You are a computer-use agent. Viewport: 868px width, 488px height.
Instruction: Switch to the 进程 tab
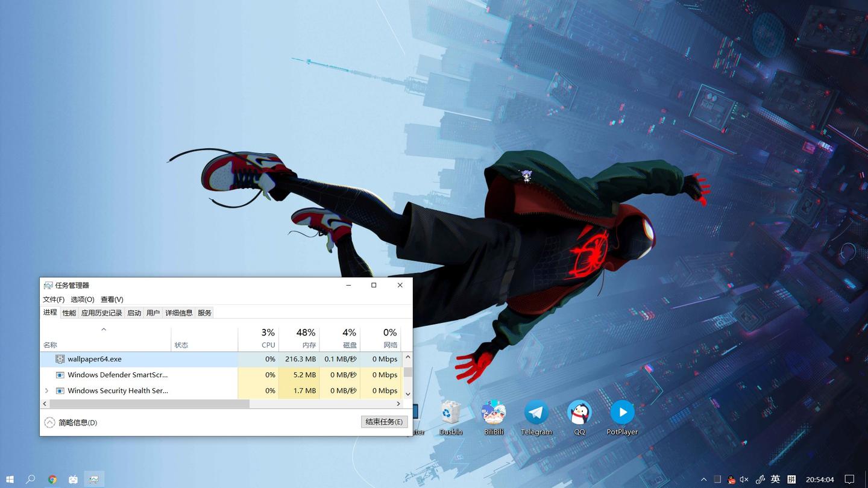pos(50,312)
